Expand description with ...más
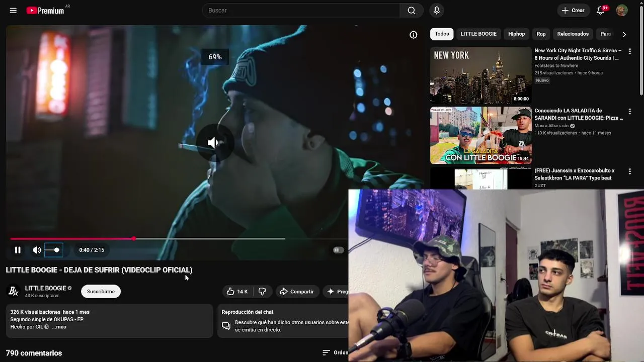644x362 pixels. pyautogui.click(x=59, y=327)
